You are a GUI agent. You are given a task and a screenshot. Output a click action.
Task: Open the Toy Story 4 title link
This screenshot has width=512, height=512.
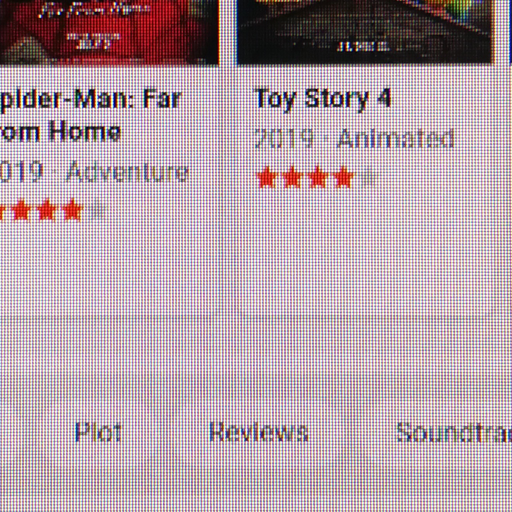click(323, 99)
